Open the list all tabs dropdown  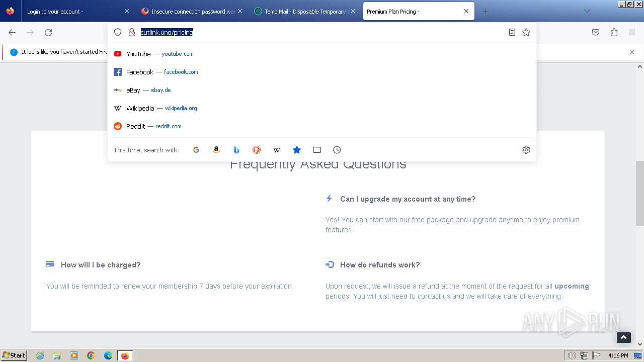point(587,11)
